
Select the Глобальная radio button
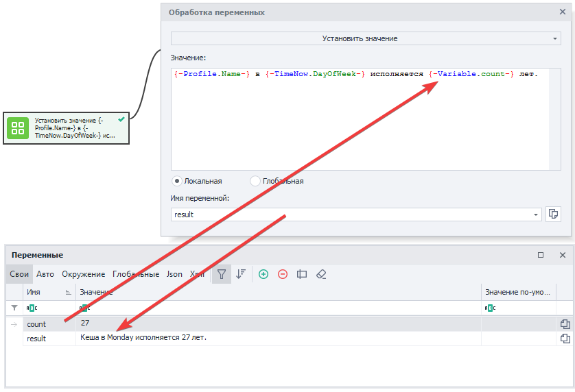[255, 181]
